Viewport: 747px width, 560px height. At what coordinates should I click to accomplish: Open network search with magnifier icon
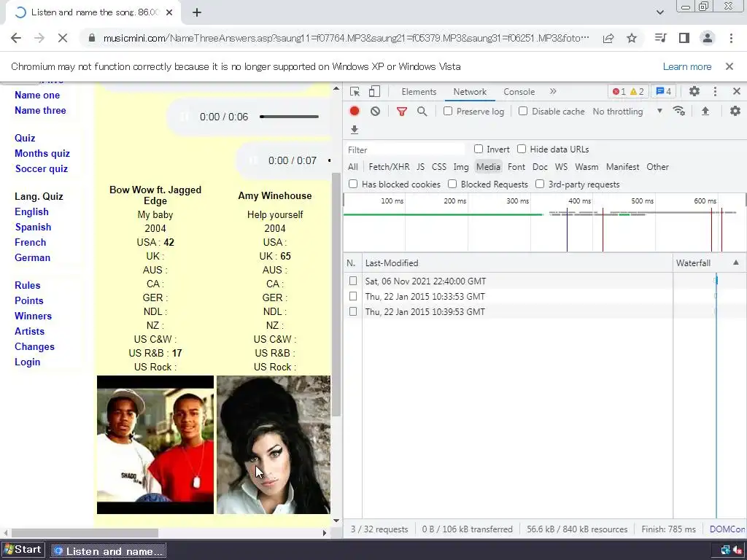pos(422,112)
